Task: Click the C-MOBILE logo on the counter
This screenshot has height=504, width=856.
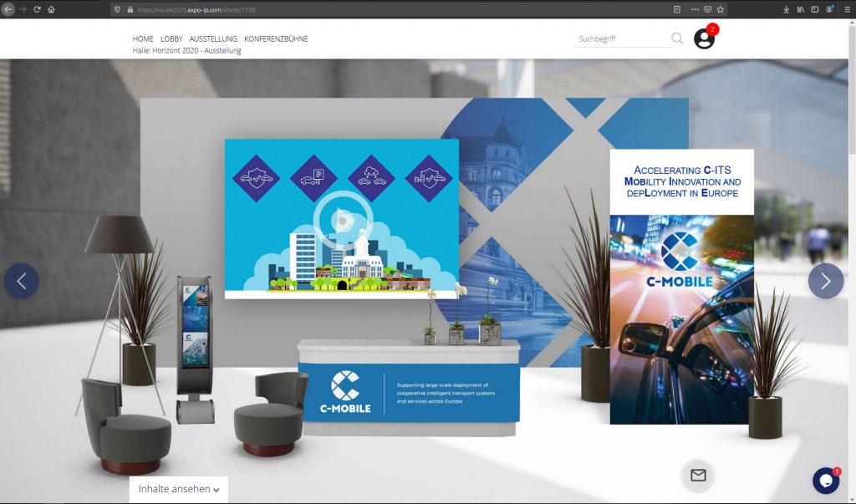Action: (345, 392)
